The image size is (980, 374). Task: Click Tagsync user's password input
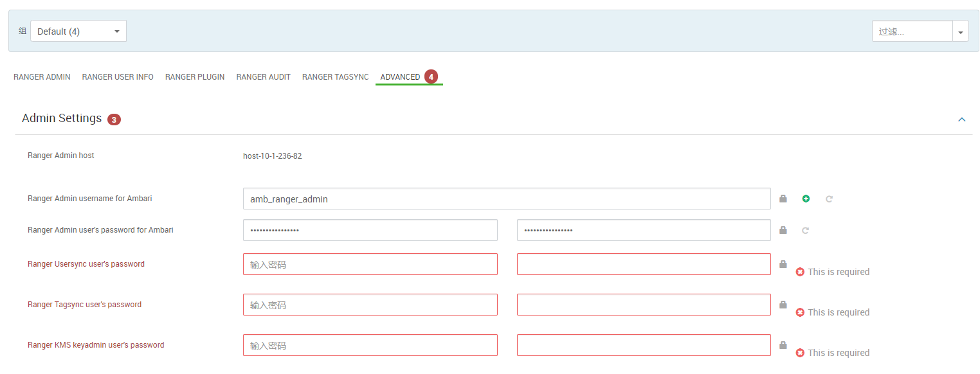click(x=370, y=305)
